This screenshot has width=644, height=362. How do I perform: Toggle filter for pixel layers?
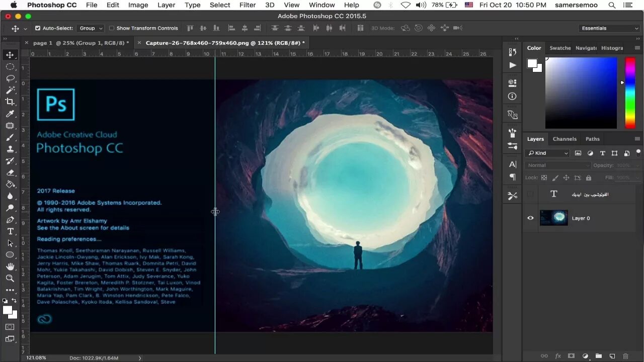(x=578, y=153)
